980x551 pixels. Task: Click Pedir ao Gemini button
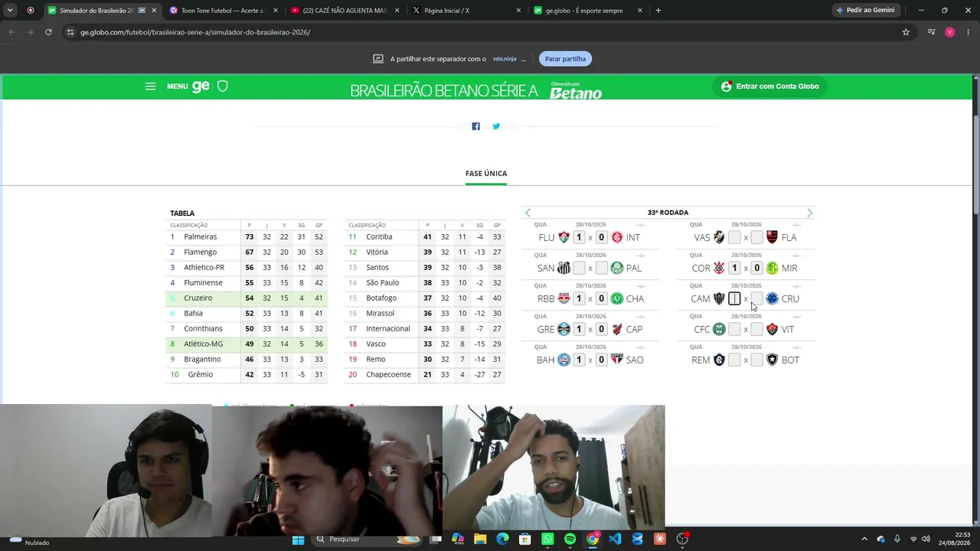pos(866,11)
